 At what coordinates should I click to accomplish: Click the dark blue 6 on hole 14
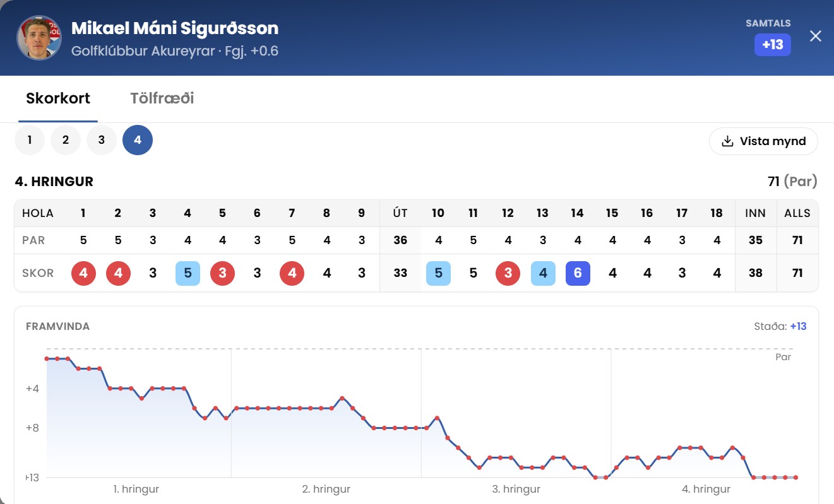tap(578, 273)
